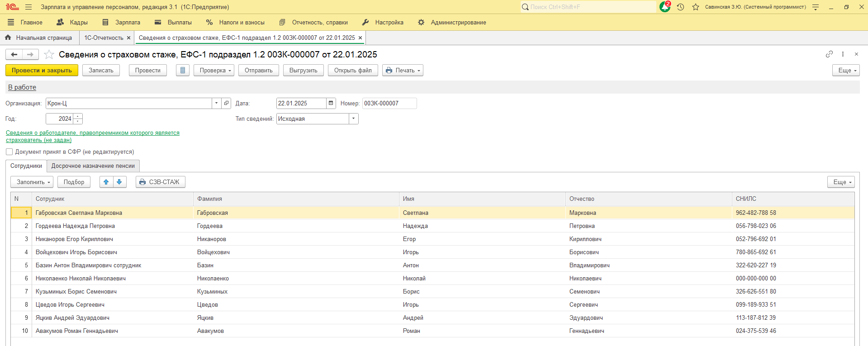Open the 'Зарплата' menu section
Screen dimensions: 868x346
pos(122,22)
